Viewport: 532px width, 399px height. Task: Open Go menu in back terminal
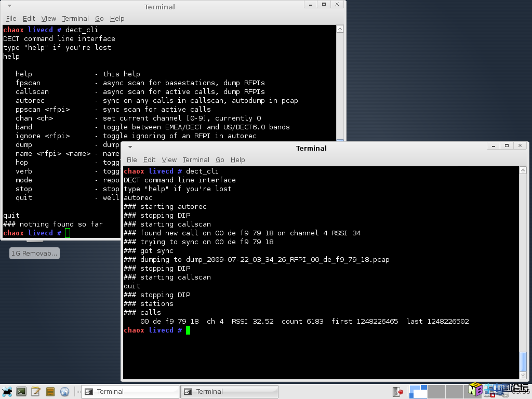(99, 18)
